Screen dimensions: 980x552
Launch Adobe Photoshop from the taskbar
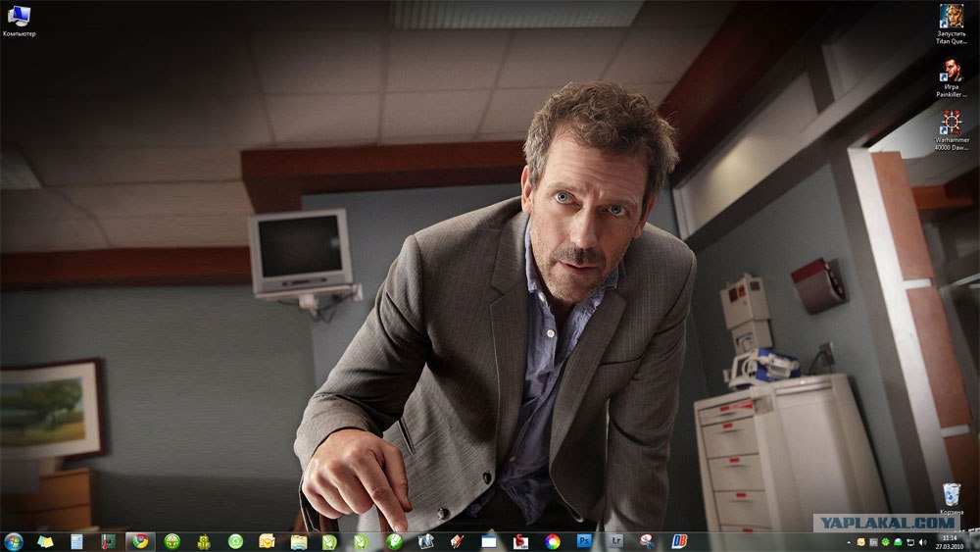tap(584, 541)
